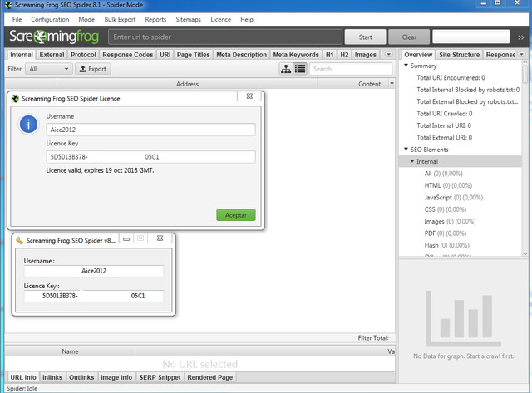Image resolution: width=532 pixels, height=393 pixels.
Task: Select the Overview tab in right panel
Action: coord(418,55)
